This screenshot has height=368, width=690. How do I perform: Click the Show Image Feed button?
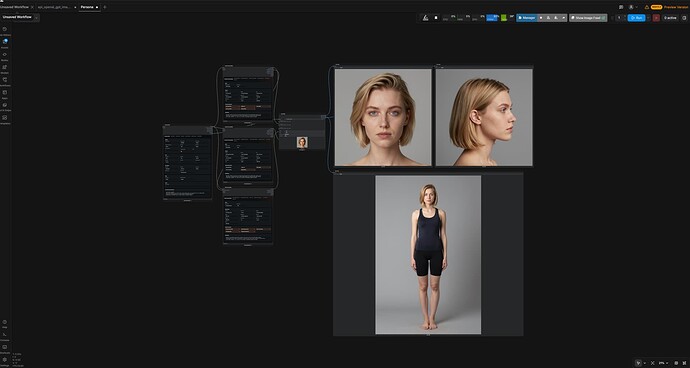click(x=588, y=18)
